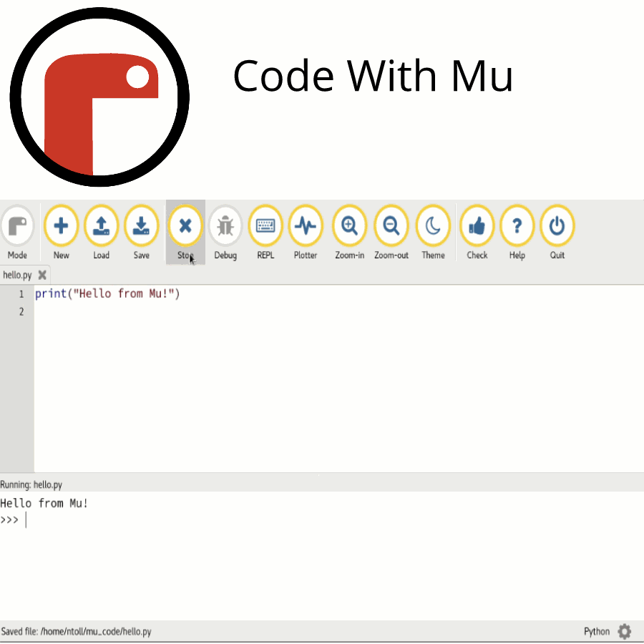This screenshot has height=644, width=644.
Task: Open the Mode selector button
Action: [x=17, y=227]
